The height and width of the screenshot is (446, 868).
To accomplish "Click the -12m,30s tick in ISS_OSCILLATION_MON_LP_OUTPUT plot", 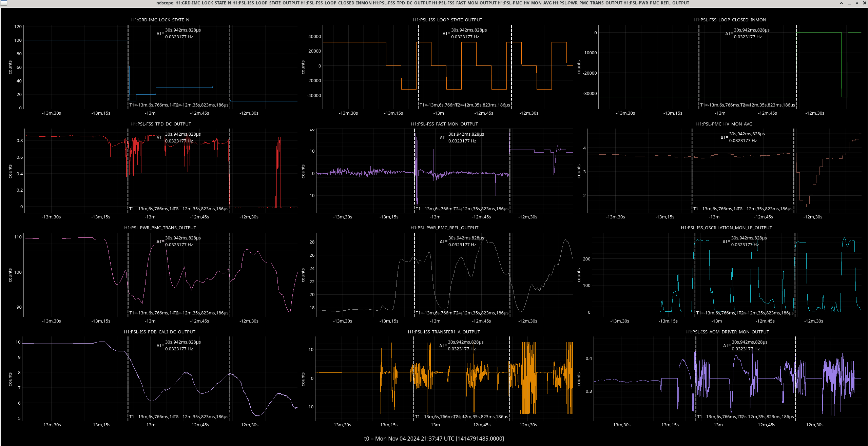I will tap(814, 321).
